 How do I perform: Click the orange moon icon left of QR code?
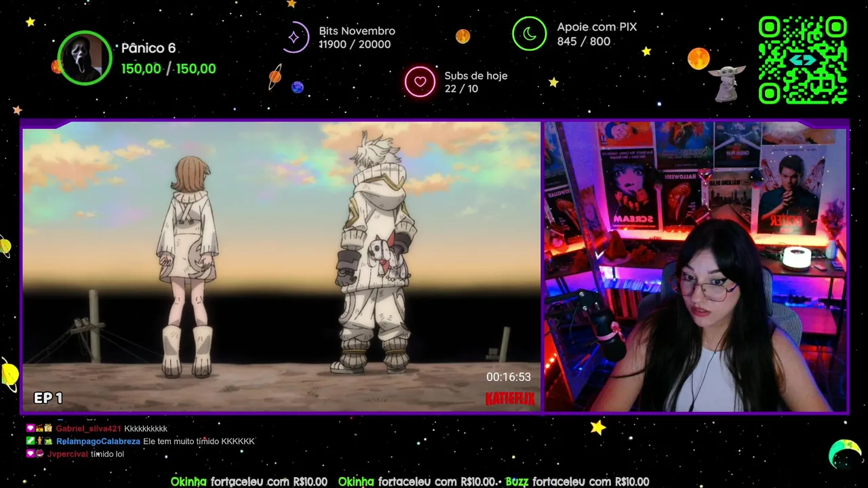(698, 58)
